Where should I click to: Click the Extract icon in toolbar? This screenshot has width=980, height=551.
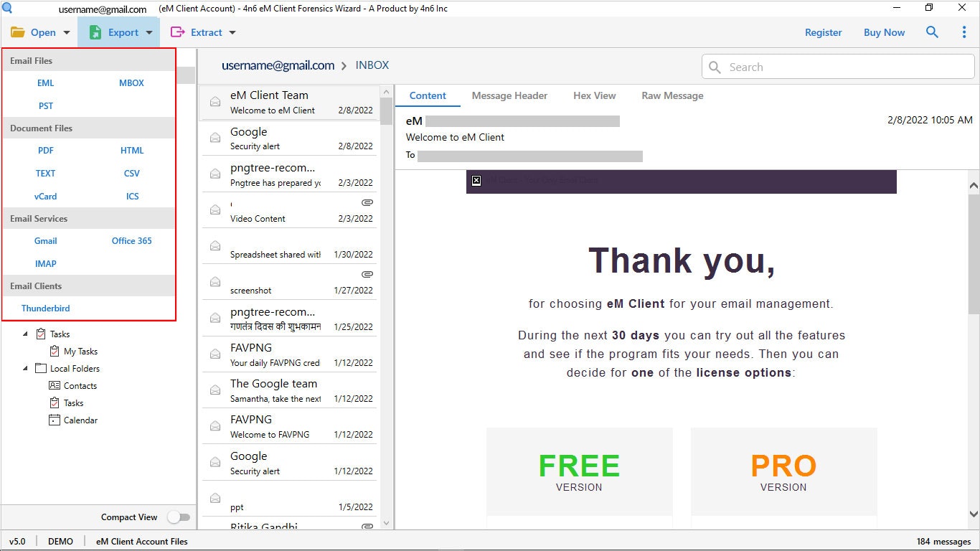tap(177, 32)
